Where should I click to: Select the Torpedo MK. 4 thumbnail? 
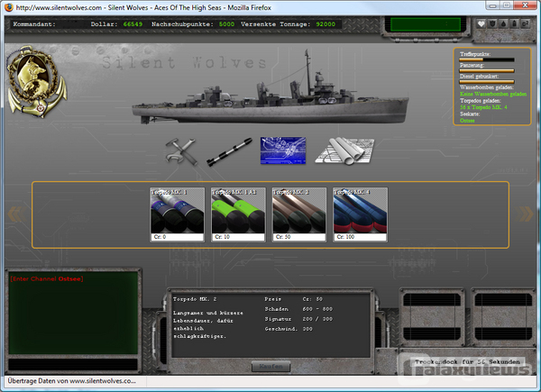360,214
